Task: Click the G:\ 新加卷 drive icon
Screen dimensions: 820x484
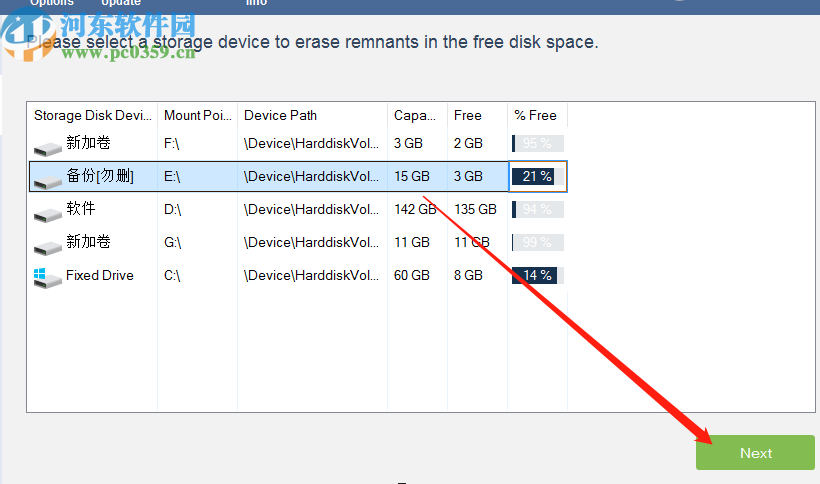Action: [x=48, y=247]
